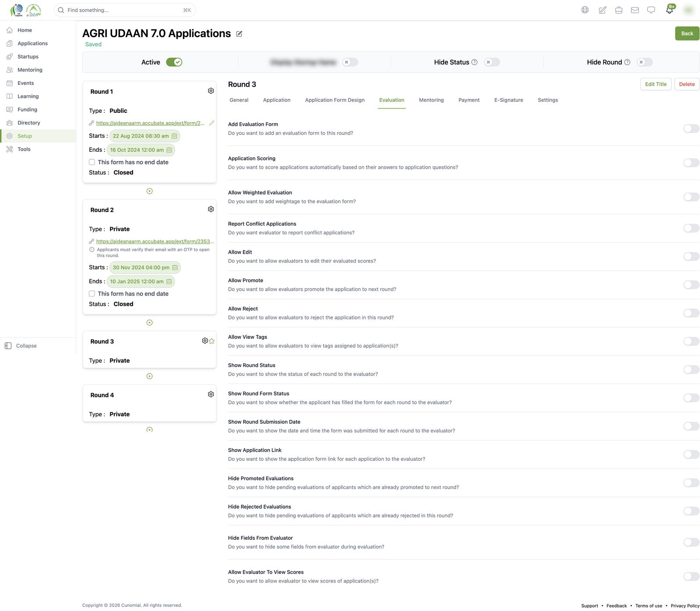Collapse the left sidebar

(x=21, y=346)
